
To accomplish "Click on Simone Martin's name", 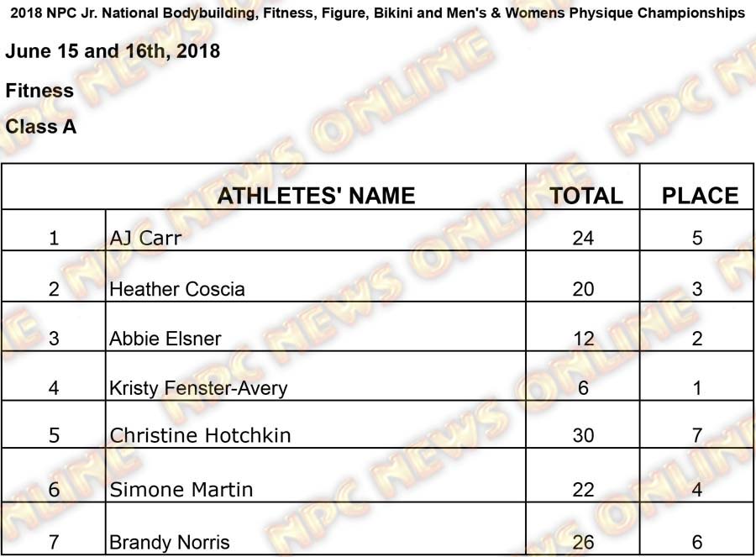I will 181,489.
